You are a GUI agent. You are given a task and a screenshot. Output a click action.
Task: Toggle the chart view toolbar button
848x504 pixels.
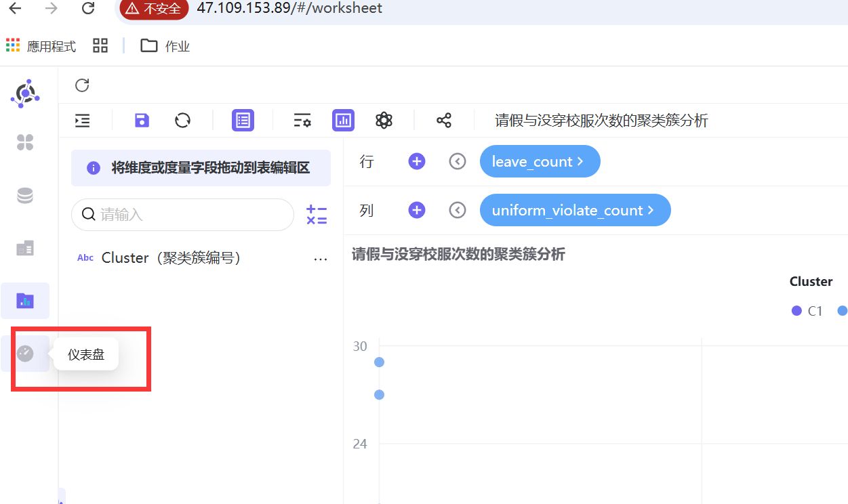click(x=344, y=121)
